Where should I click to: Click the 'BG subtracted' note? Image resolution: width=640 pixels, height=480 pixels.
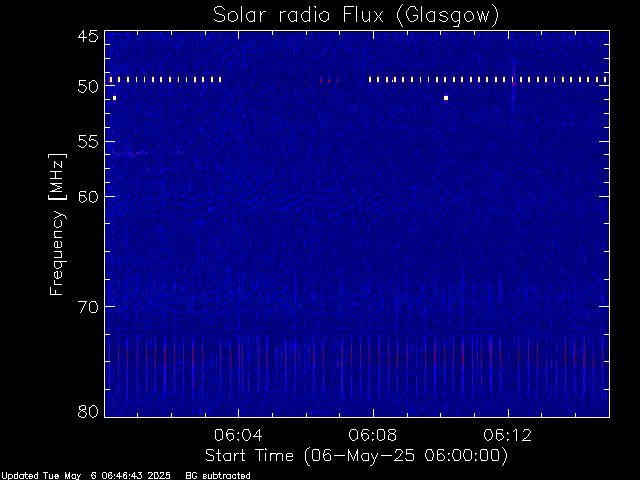(218, 476)
